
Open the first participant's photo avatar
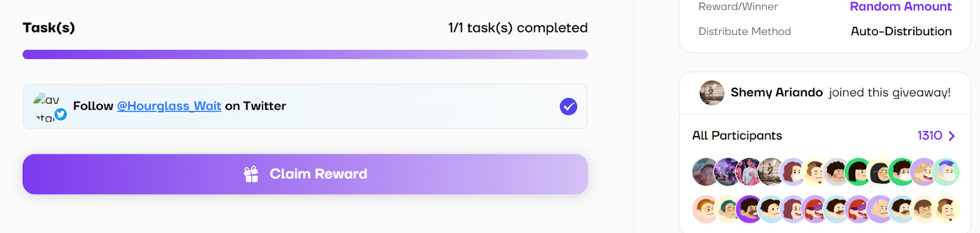(x=706, y=172)
